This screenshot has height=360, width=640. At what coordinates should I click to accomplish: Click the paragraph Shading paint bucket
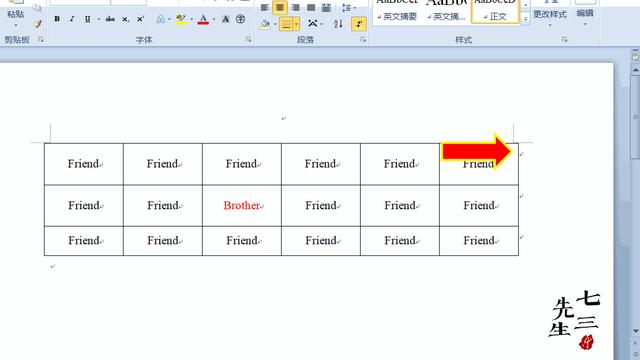click(x=265, y=24)
